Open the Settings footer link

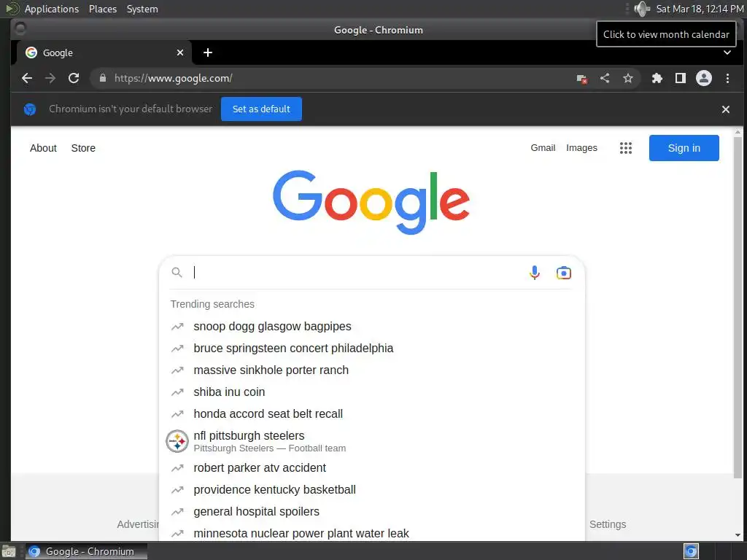(x=608, y=524)
